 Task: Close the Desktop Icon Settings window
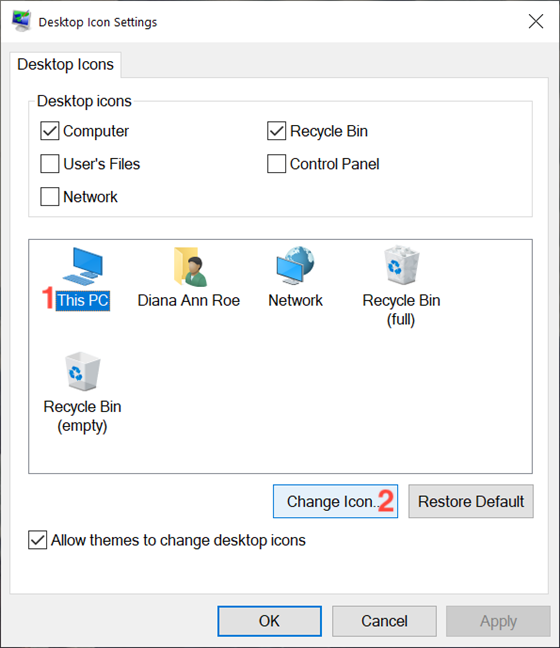[x=536, y=21]
